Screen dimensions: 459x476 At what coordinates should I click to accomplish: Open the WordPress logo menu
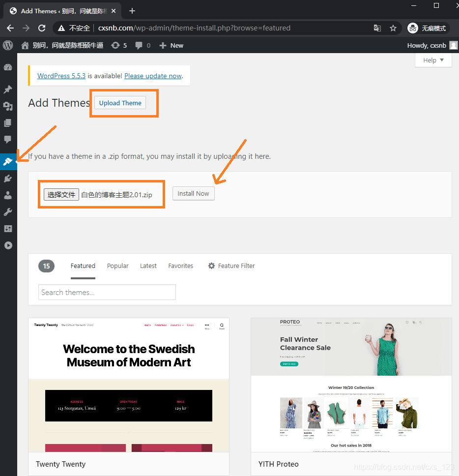8,46
